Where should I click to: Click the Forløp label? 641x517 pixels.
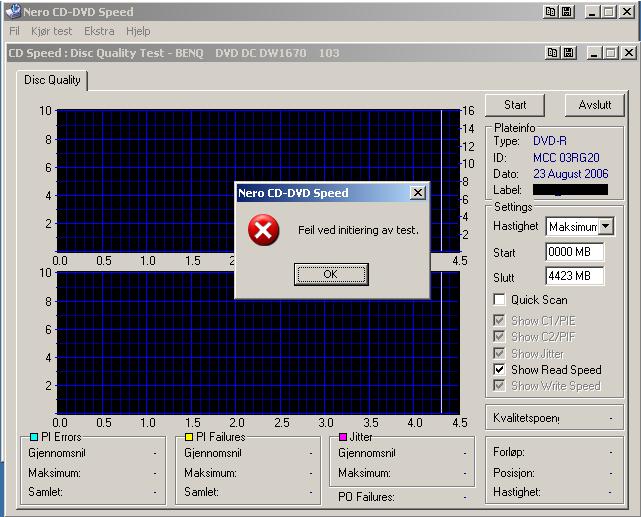coord(509,452)
